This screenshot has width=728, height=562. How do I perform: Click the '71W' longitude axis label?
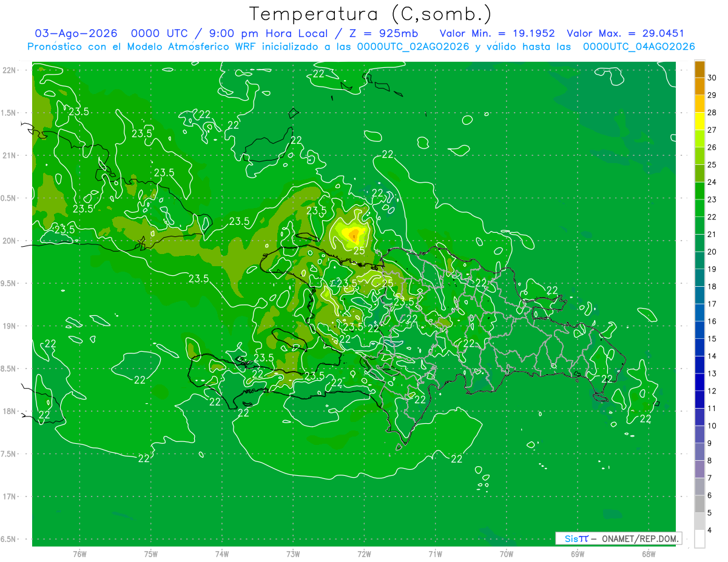(x=435, y=554)
